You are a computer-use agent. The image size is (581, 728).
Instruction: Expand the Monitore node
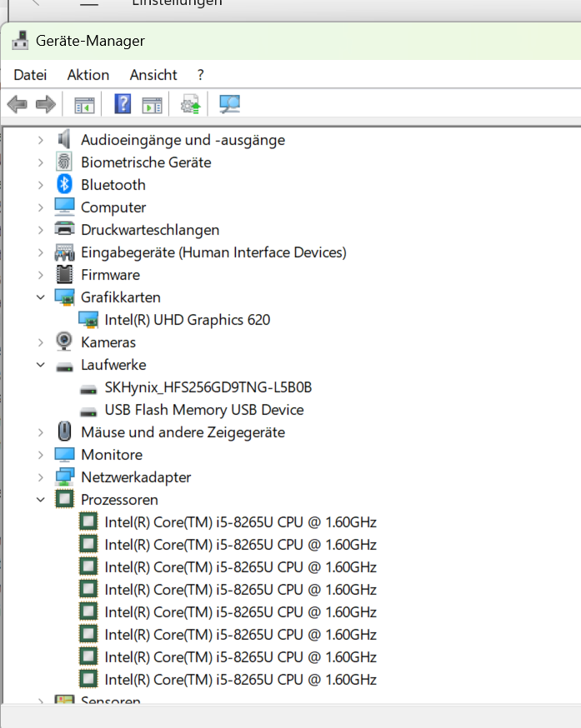click(41, 455)
